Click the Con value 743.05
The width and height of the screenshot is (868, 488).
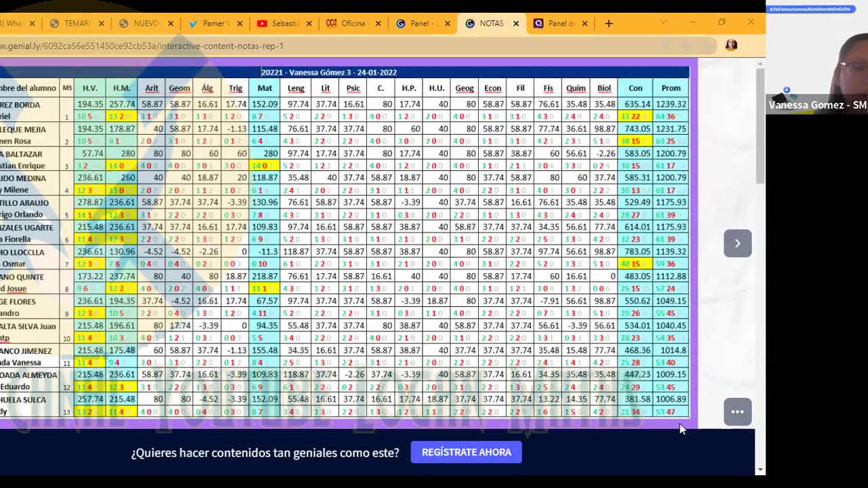637,129
